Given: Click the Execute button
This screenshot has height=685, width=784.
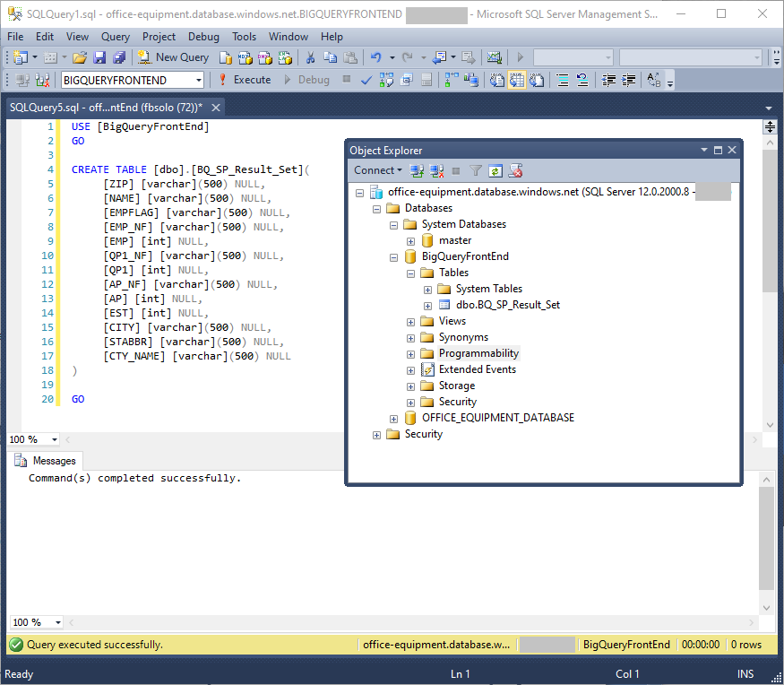Looking at the screenshot, I should [244, 80].
